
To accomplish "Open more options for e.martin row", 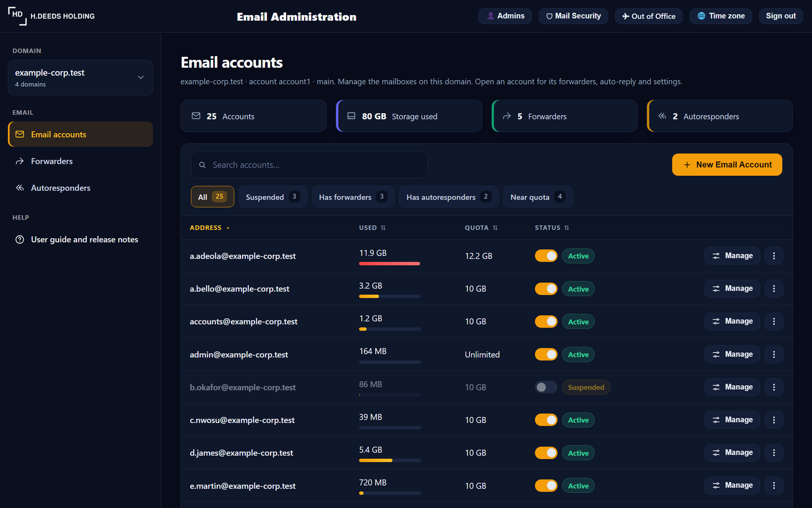I will point(774,486).
